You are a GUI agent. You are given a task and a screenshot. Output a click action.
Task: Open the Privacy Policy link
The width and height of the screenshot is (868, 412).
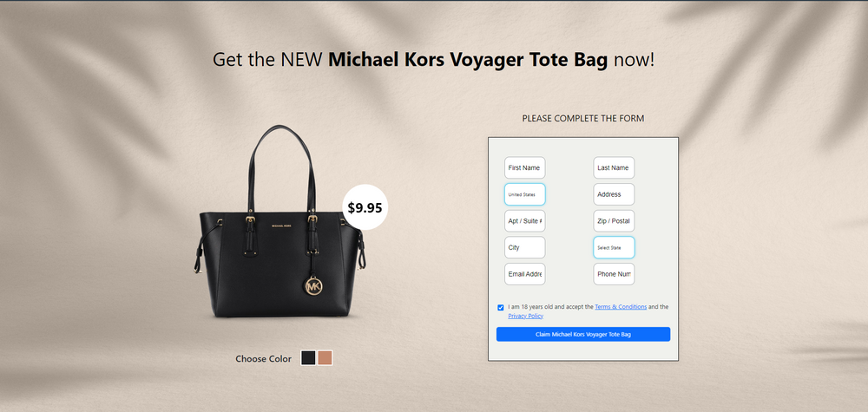coord(525,316)
